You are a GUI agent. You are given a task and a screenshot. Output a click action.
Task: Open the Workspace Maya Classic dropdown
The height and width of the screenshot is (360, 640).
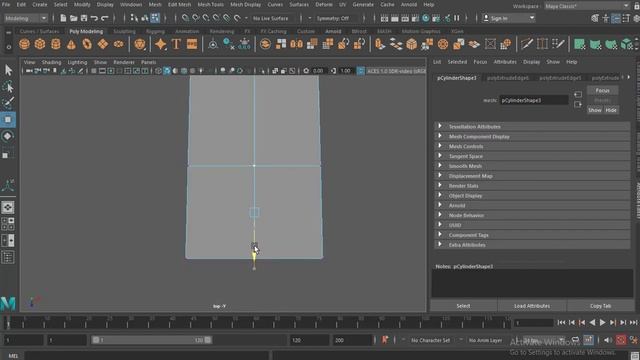click(x=587, y=6)
